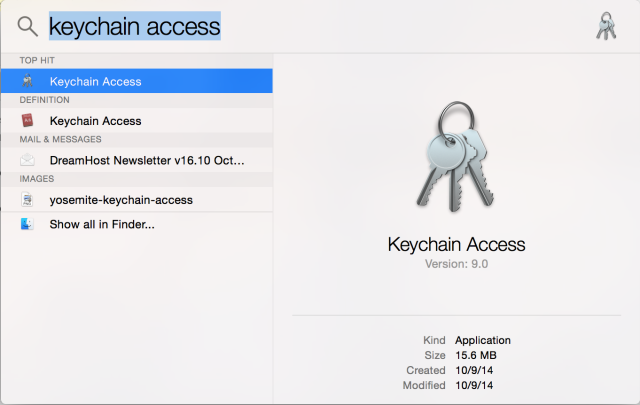Click the Created date 10/9/14
640x405 pixels.
pos(474,370)
